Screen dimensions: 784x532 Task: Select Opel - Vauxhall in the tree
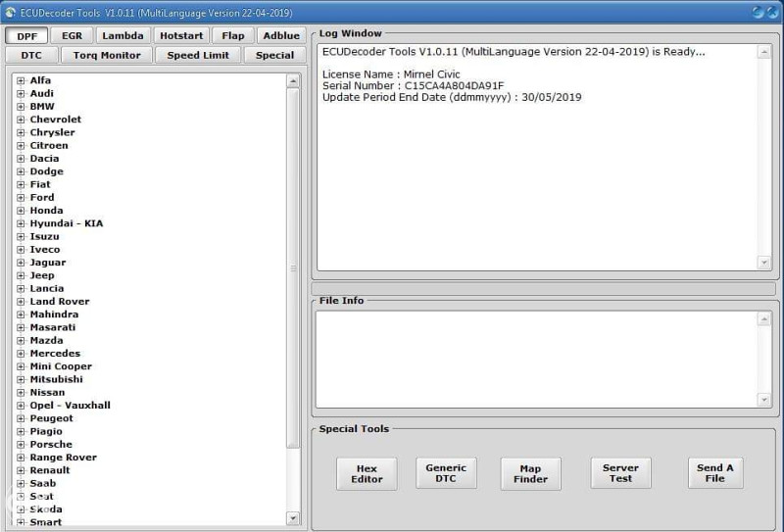click(x=70, y=406)
